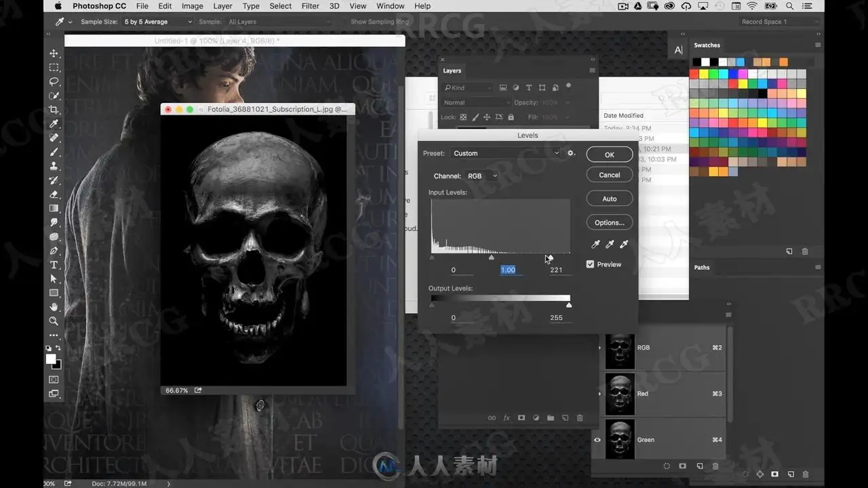Viewport: 868px width, 488px height.
Task: Toggle visibility of the Green channel
Action: tap(597, 440)
